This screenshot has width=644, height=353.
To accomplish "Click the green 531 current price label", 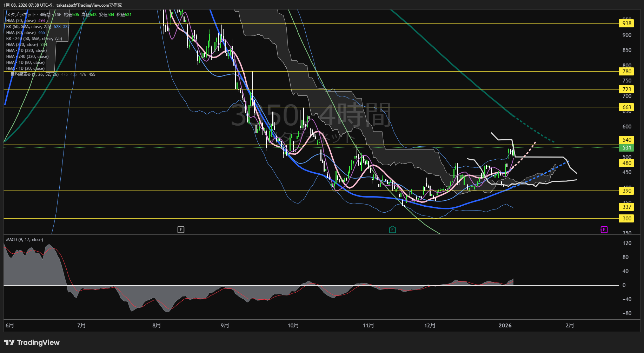I will coord(626,148).
